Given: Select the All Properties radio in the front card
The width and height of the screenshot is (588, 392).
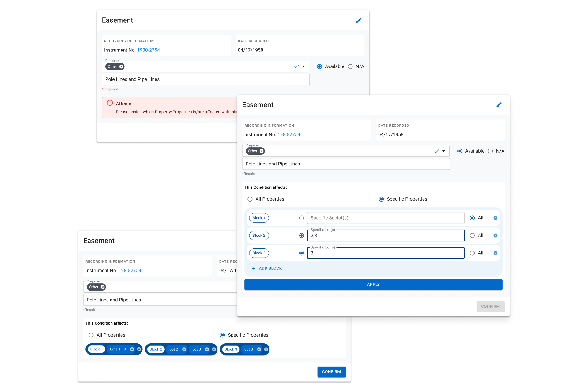Looking at the screenshot, I should click(x=250, y=199).
